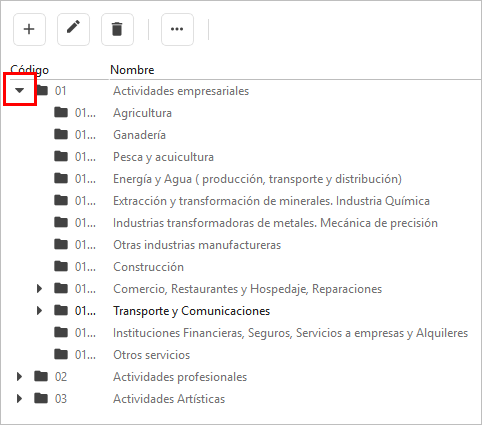
Task: Select the Ganadería row
Action: click(241, 135)
